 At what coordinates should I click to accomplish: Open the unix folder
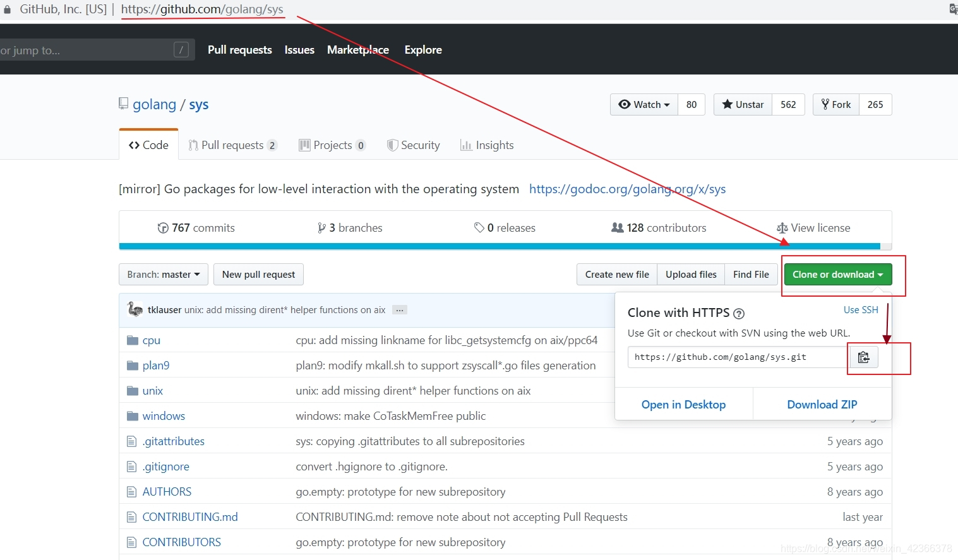(153, 391)
